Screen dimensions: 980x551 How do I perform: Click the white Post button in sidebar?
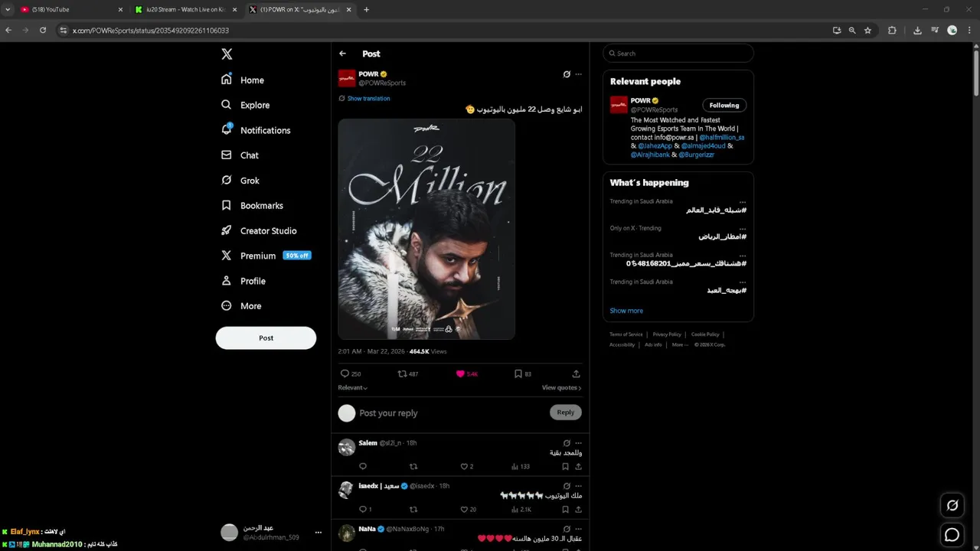pos(266,338)
